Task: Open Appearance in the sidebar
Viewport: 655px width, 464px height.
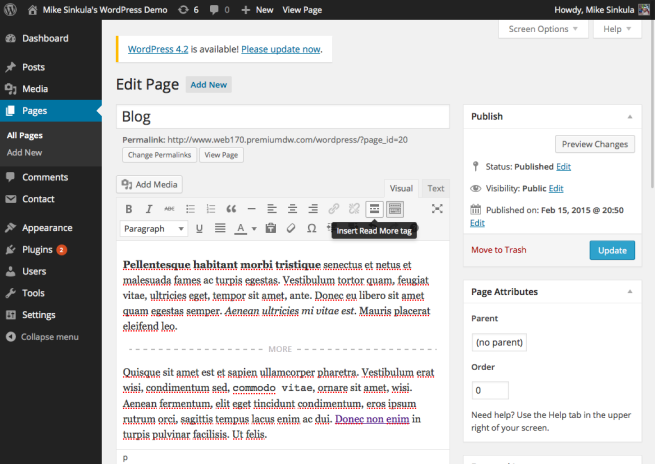Action: (51, 228)
